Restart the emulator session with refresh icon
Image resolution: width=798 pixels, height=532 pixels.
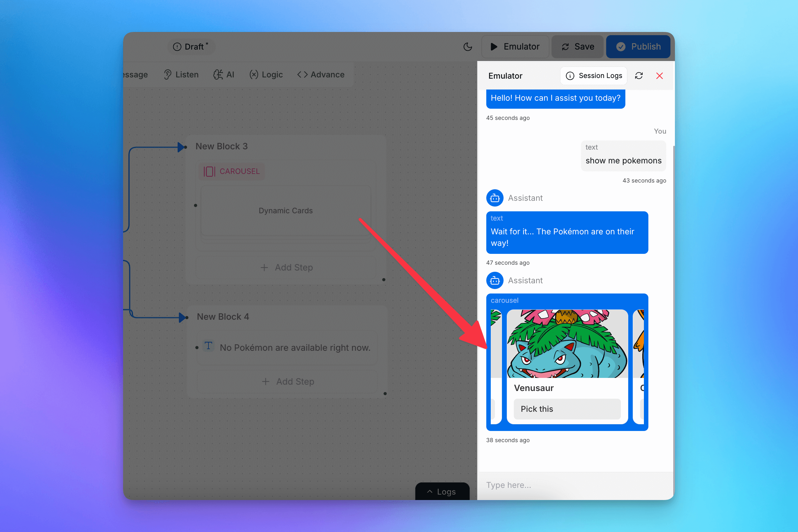point(639,76)
